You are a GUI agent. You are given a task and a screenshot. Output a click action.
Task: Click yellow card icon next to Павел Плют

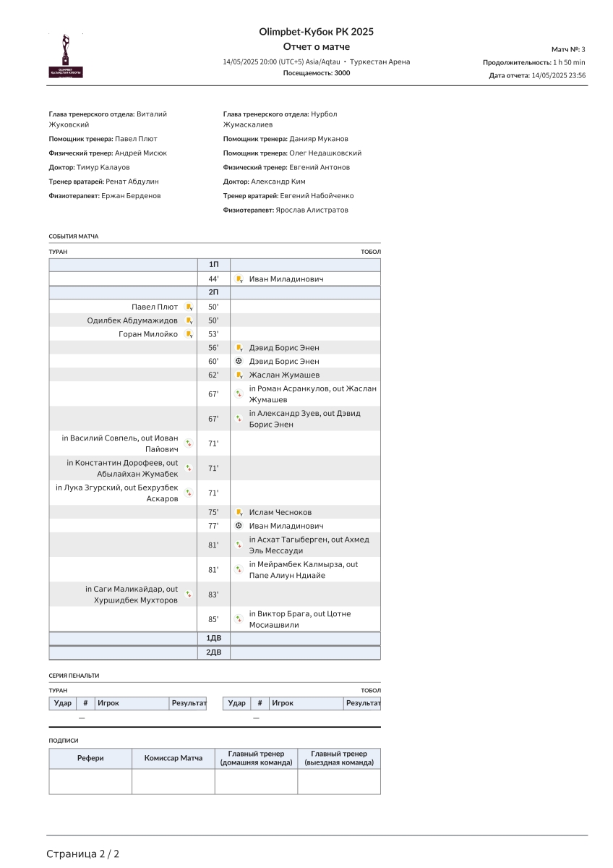tap(189, 307)
